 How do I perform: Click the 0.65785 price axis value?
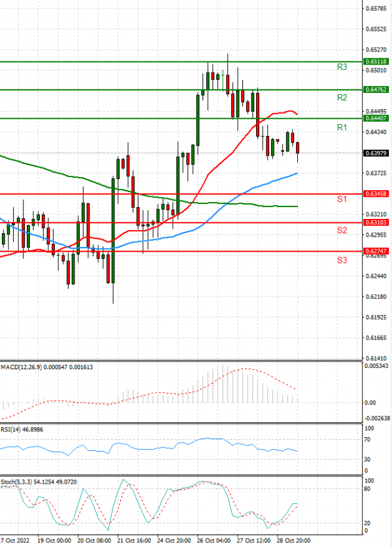376,8
